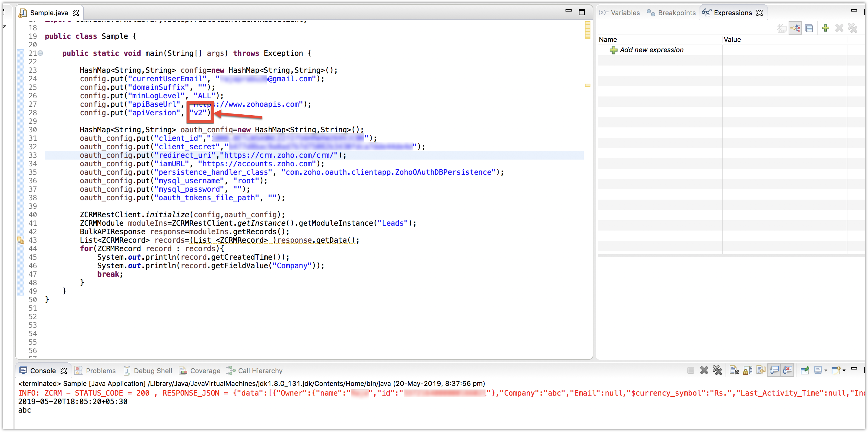This screenshot has height=432, width=868.
Task: Click the Call Hierarchy tab icon
Action: [x=231, y=370]
